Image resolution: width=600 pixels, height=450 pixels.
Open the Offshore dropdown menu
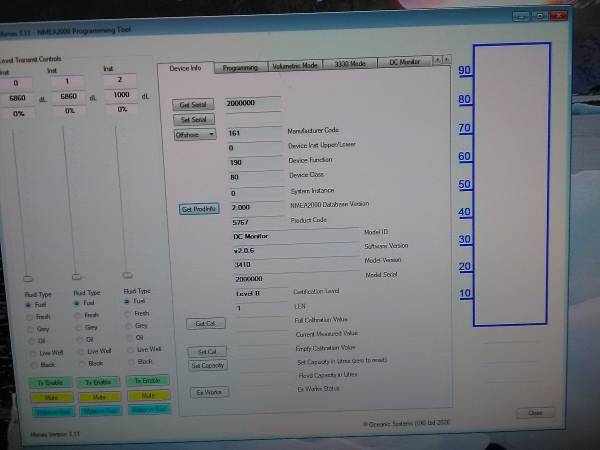pyautogui.click(x=195, y=135)
